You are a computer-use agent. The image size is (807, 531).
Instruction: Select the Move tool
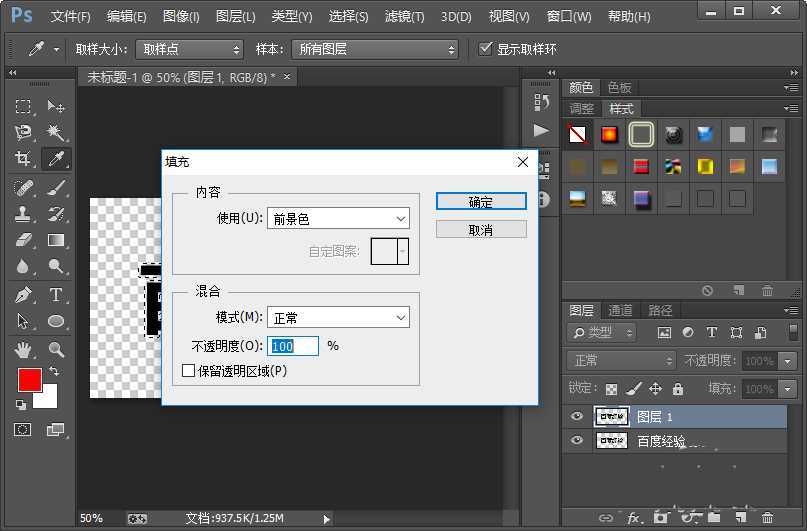[56, 106]
